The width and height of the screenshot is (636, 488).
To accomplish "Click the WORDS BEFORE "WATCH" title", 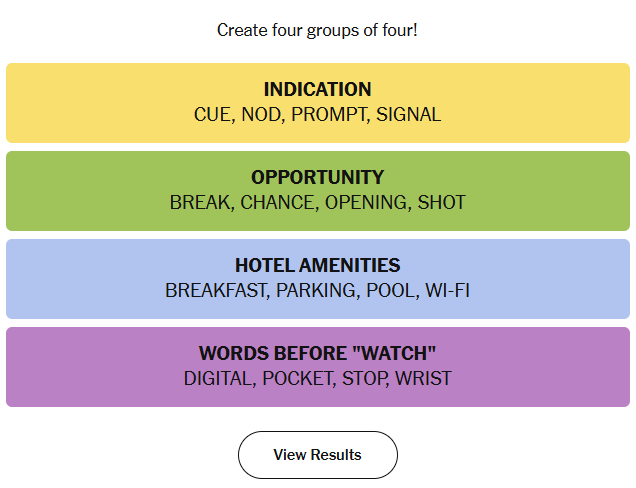I will (318, 353).
